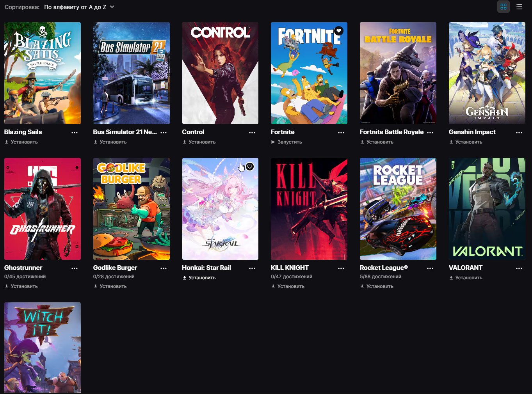Open the Witch It game cover
This screenshot has width=532, height=394.
pos(43,347)
